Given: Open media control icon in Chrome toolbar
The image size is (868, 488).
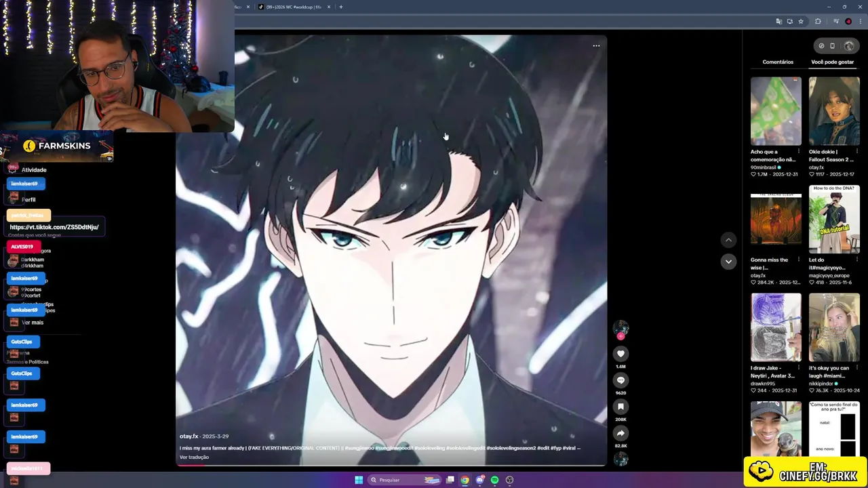Looking at the screenshot, I should (837, 22).
